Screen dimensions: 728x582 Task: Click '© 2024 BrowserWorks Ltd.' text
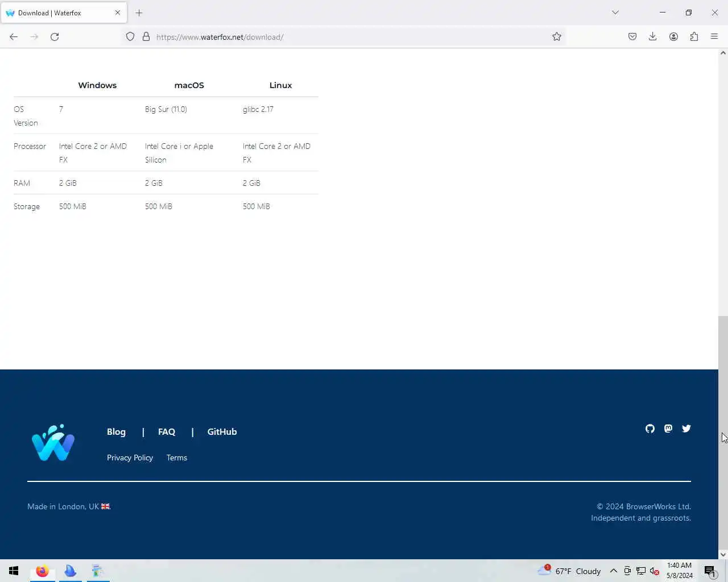644,506
